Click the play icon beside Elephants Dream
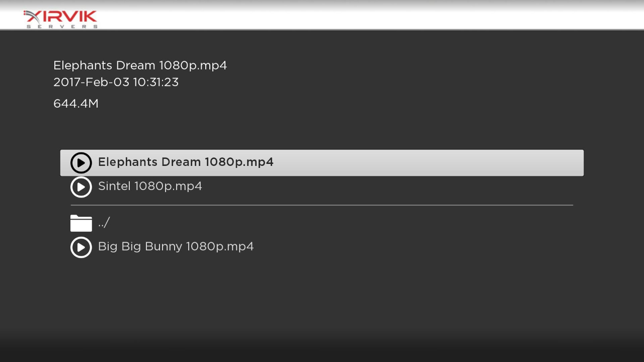The width and height of the screenshot is (644, 362). point(81,163)
